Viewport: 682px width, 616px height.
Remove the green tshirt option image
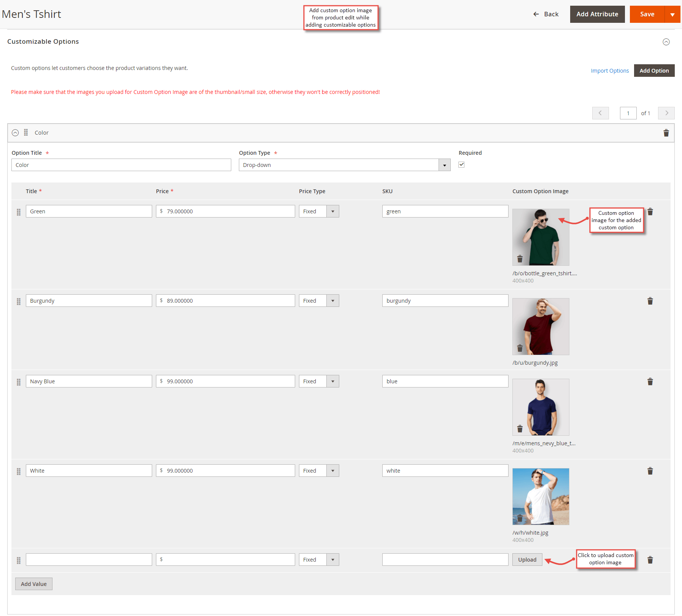pyautogui.click(x=520, y=259)
